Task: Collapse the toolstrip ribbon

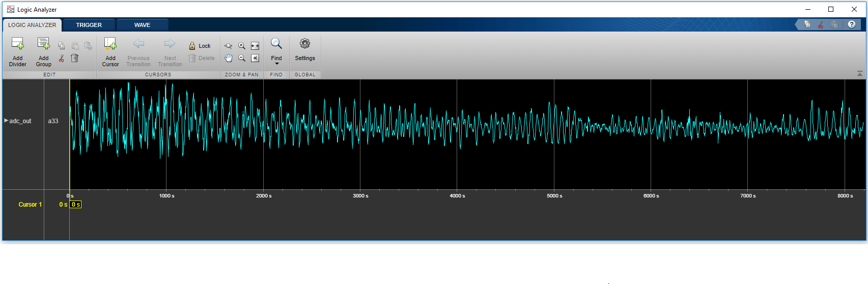Action: pyautogui.click(x=860, y=74)
